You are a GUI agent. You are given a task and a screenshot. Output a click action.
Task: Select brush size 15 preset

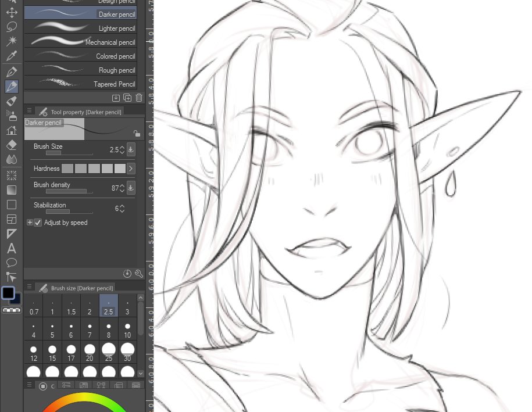click(52, 352)
